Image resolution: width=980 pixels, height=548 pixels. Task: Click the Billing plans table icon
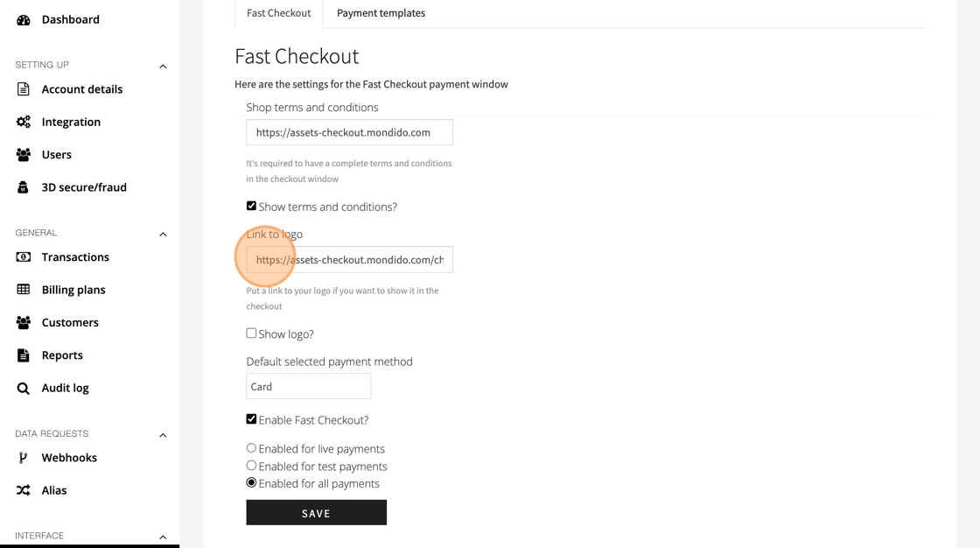pos(24,290)
